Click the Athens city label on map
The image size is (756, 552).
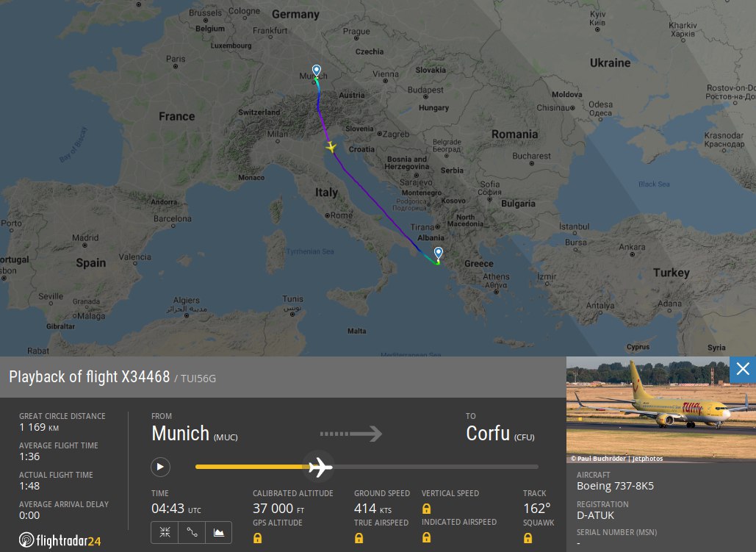click(496, 277)
